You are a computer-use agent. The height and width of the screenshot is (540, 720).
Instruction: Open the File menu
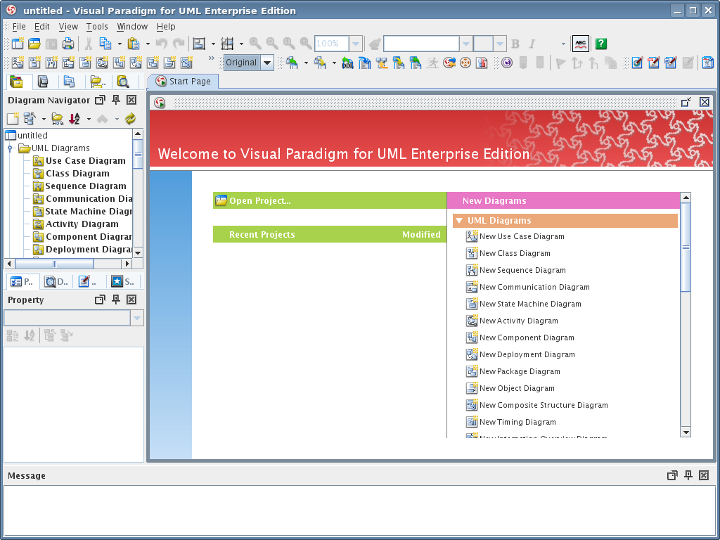tap(19, 27)
